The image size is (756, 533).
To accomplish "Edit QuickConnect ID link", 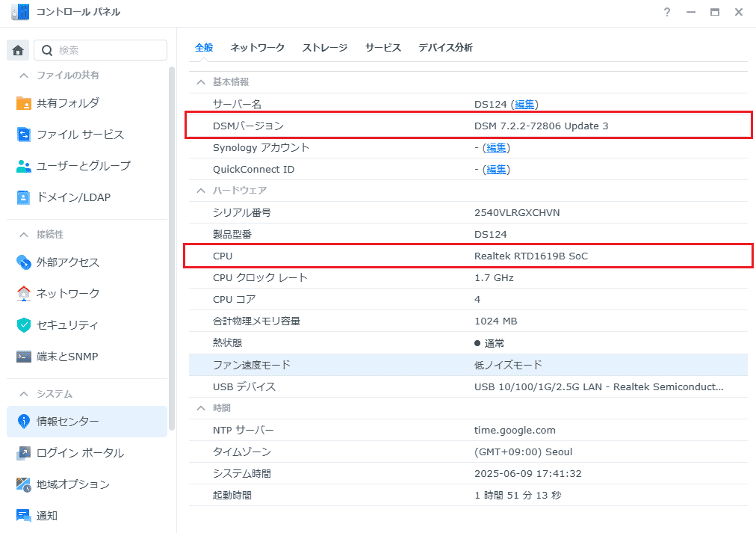I will click(496, 169).
